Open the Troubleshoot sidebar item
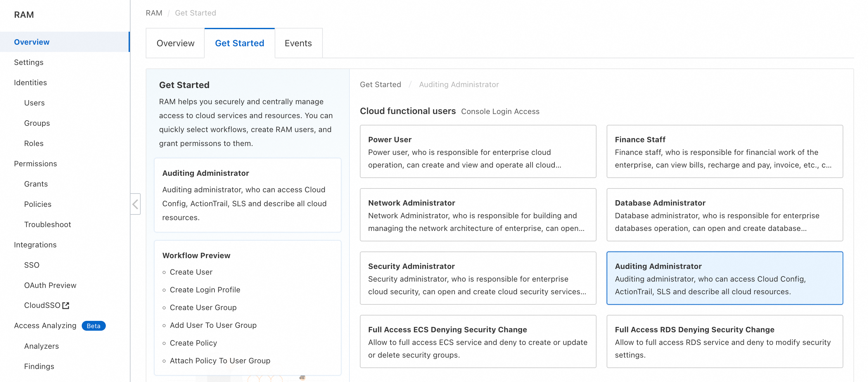868x382 pixels. click(48, 224)
